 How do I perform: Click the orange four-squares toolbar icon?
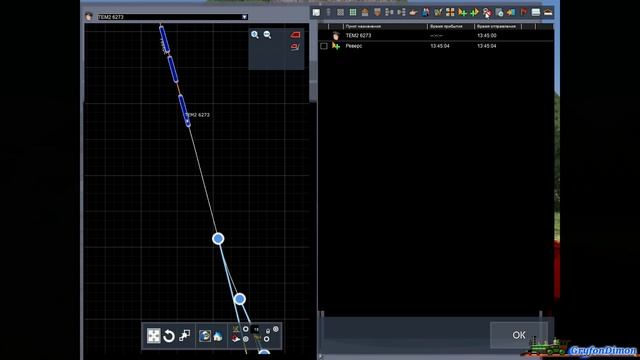click(x=450, y=13)
